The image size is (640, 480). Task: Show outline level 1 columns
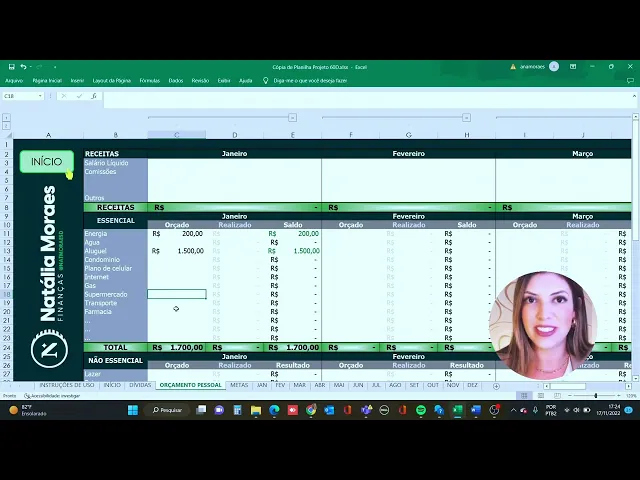pos(6,118)
